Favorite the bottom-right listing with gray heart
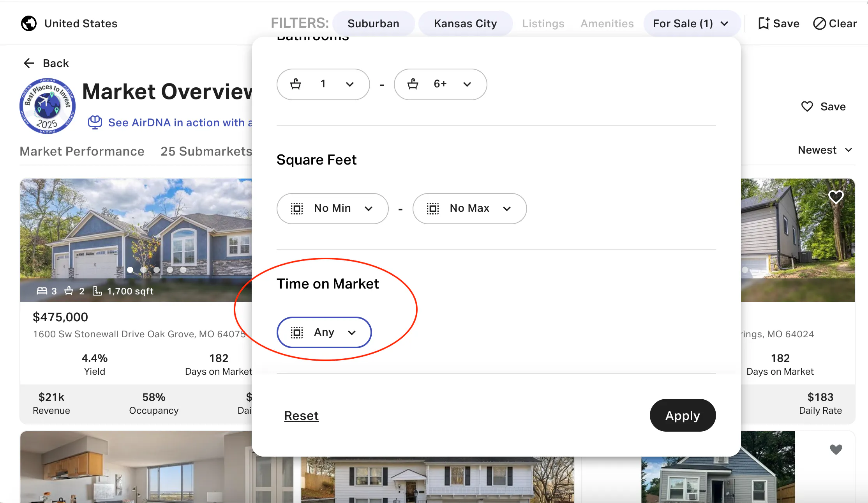Screen dimensions: 868x503 (x=836, y=450)
